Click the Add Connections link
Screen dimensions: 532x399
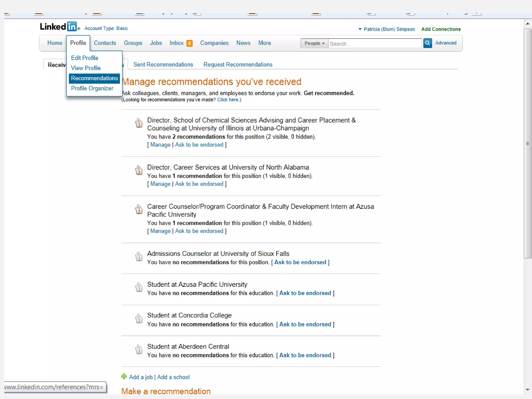click(441, 29)
